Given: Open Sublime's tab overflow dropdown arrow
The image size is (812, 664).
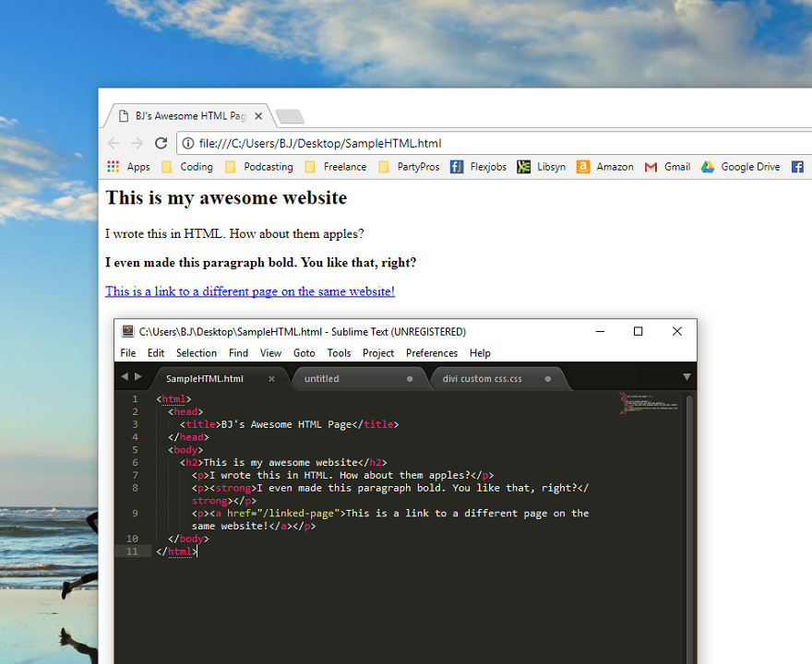Looking at the screenshot, I should click(x=687, y=378).
